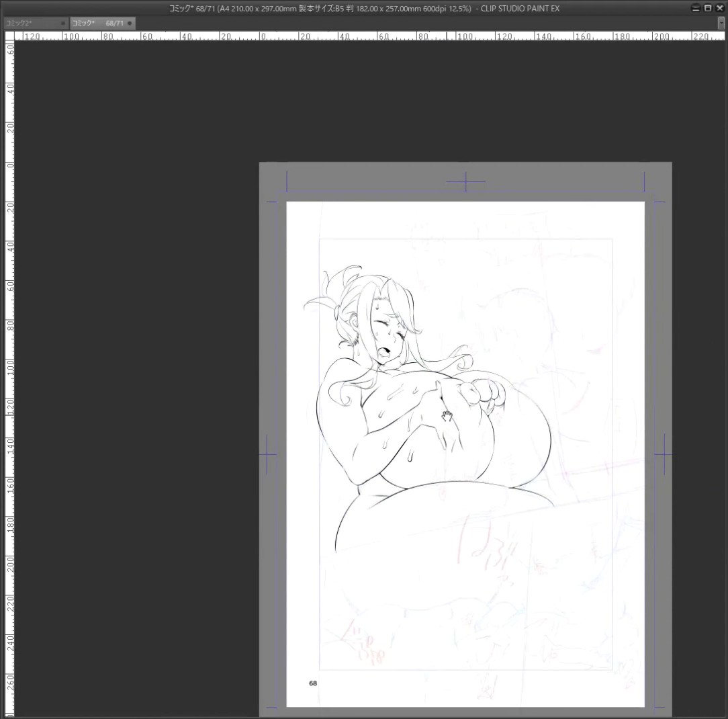Viewport: 728px width, 719px height.
Task: Click the vertical ruler at the 100 mark
Action: [x=9, y=368]
